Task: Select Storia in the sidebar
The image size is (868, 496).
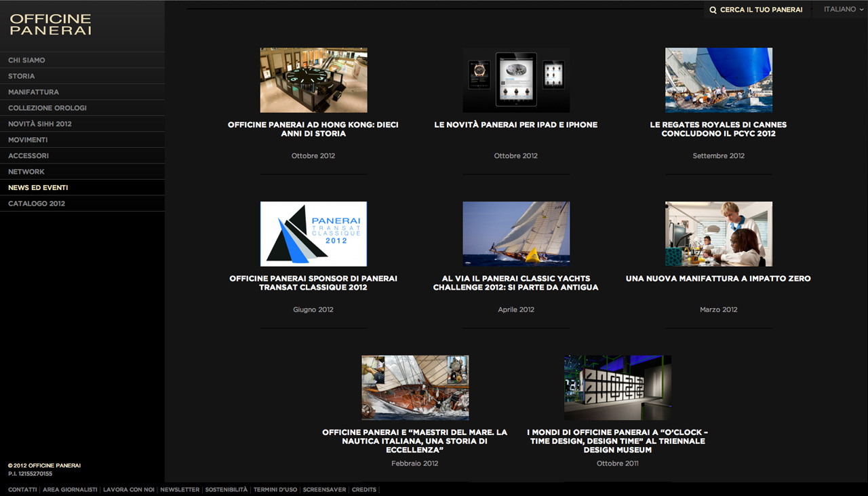Action: click(82, 76)
